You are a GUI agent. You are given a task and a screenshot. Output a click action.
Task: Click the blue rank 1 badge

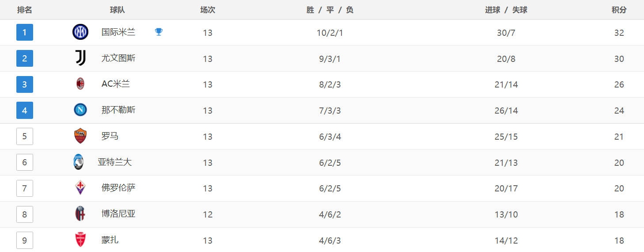(25, 32)
